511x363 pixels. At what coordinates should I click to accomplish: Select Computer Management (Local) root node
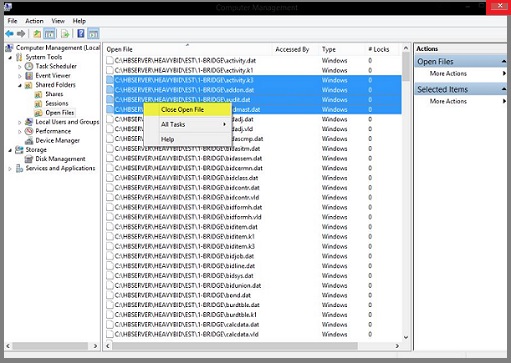click(58, 48)
